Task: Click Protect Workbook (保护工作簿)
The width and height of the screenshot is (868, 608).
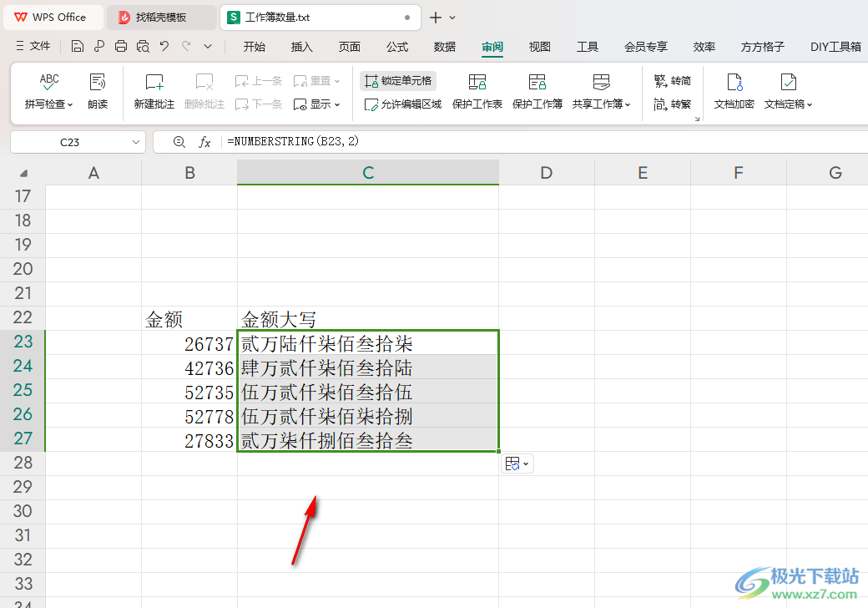Action: [x=537, y=91]
